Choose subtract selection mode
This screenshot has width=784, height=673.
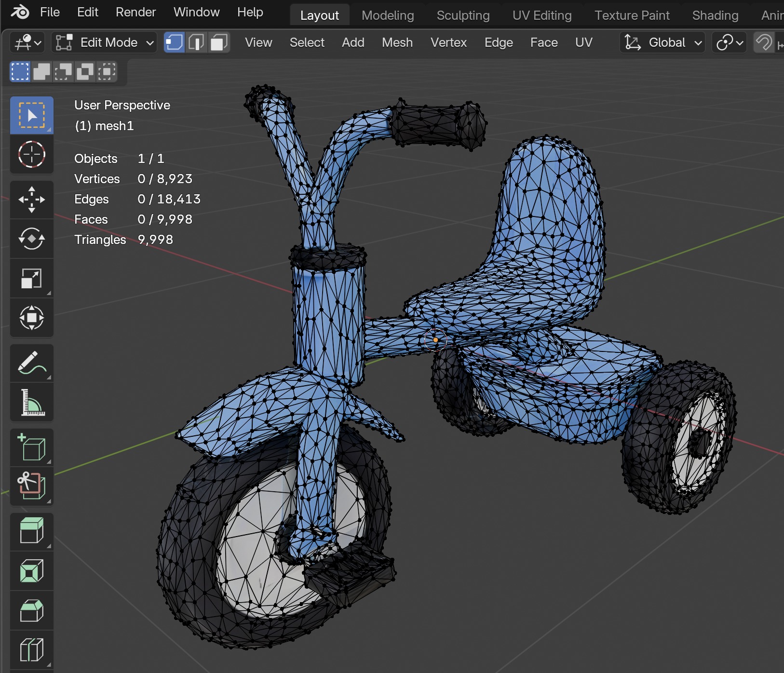[x=63, y=72]
